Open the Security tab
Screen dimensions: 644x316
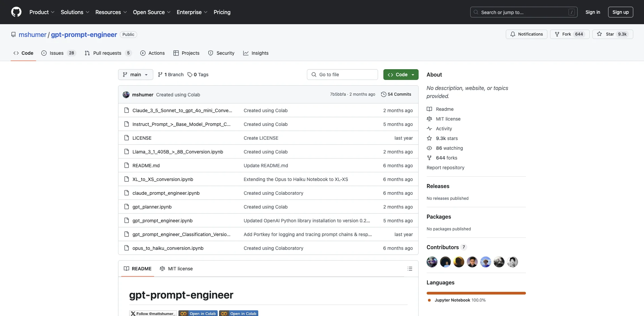click(x=221, y=53)
